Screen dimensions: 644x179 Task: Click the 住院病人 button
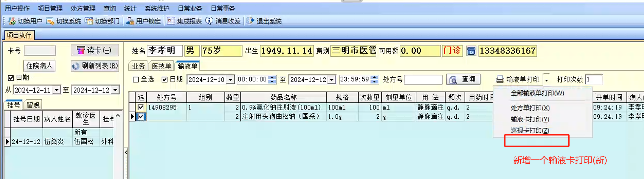[x=39, y=66]
